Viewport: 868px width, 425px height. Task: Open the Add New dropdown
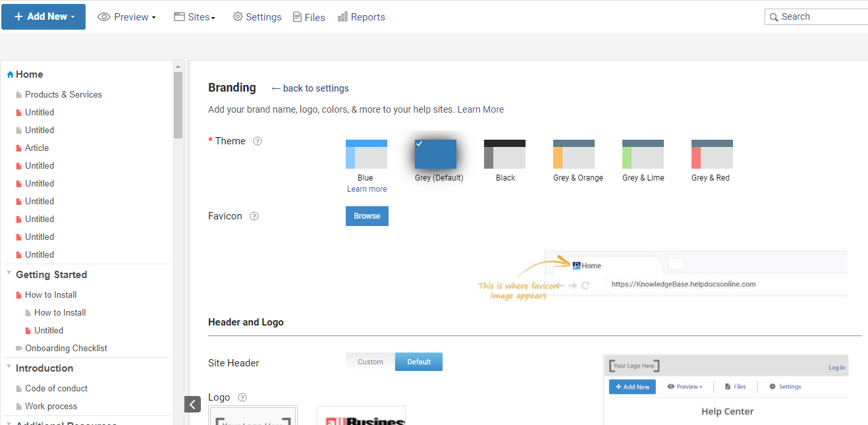click(43, 16)
